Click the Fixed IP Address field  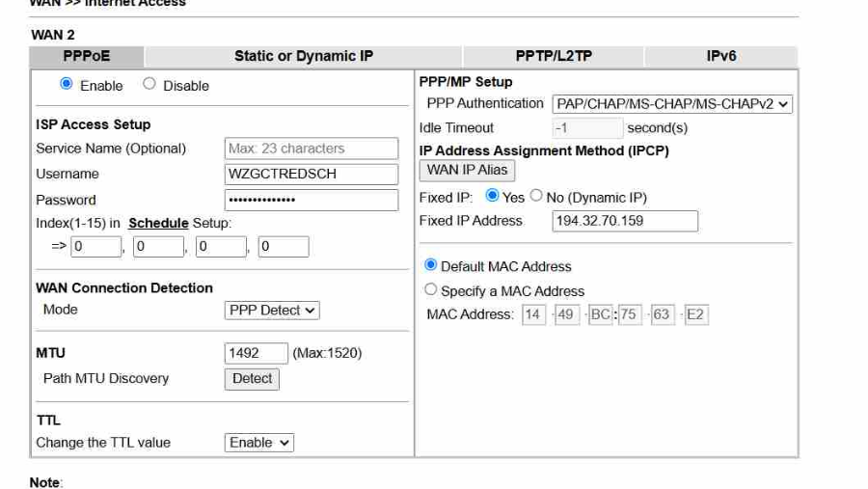pyautogui.click(x=625, y=221)
